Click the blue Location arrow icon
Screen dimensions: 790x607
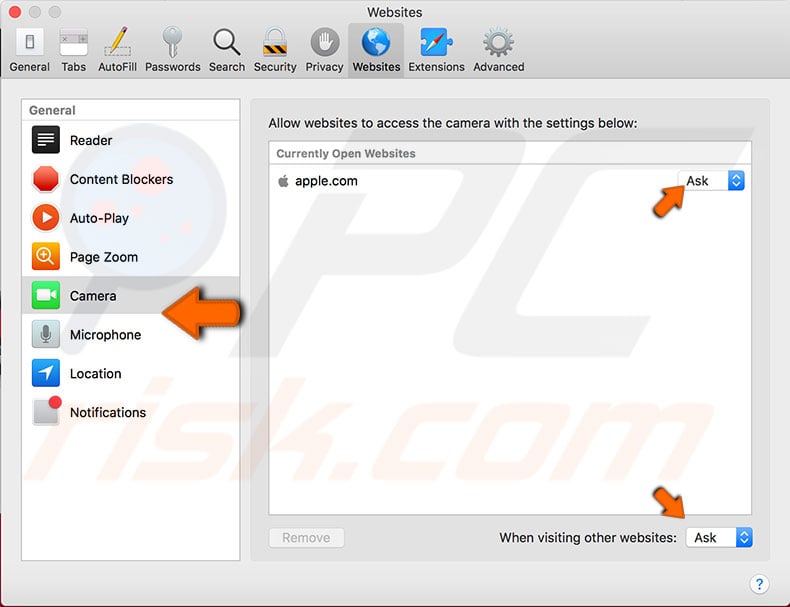pyautogui.click(x=46, y=373)
